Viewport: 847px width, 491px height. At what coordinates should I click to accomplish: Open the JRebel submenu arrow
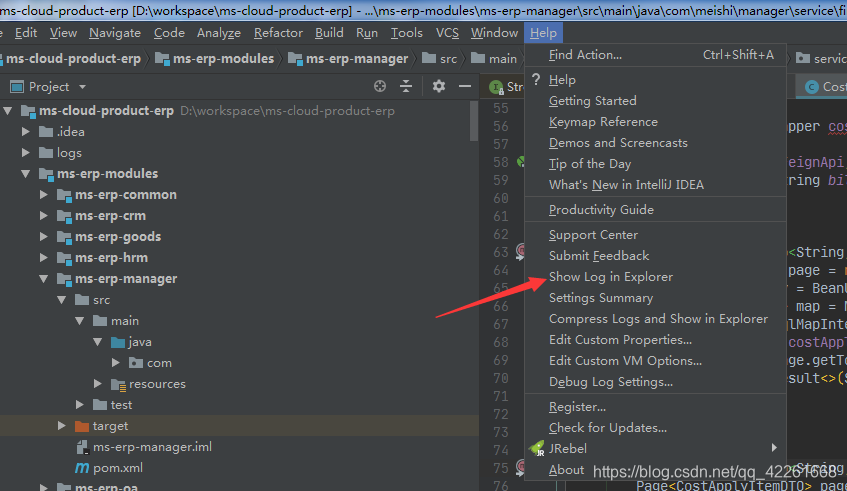[x=774, y=448]
